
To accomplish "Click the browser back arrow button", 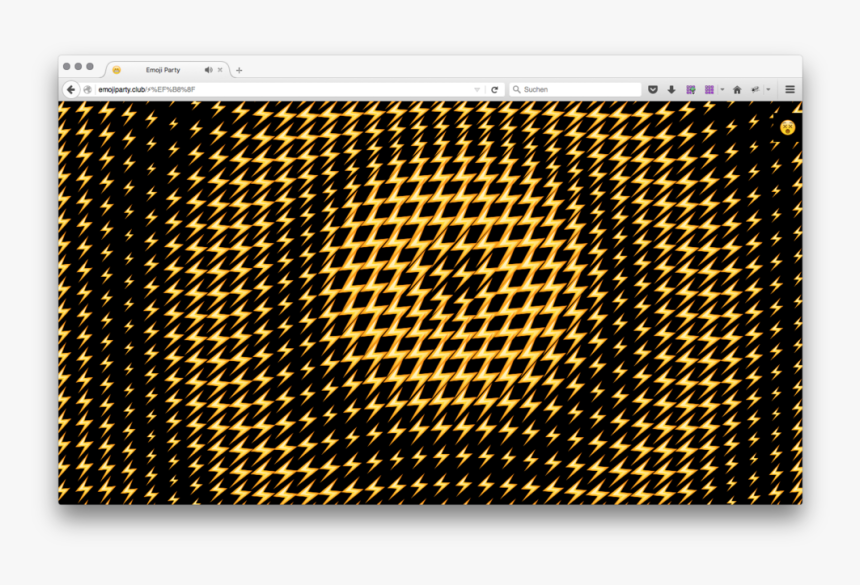I will (71, 90).
